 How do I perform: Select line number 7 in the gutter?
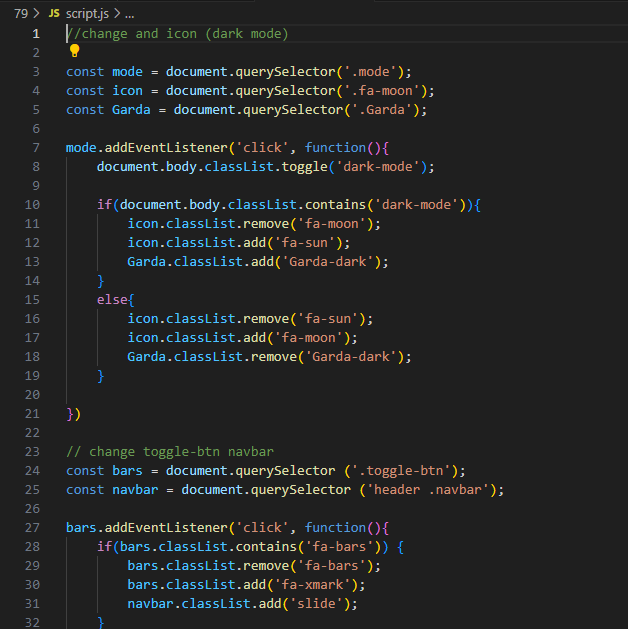(36, 148)
